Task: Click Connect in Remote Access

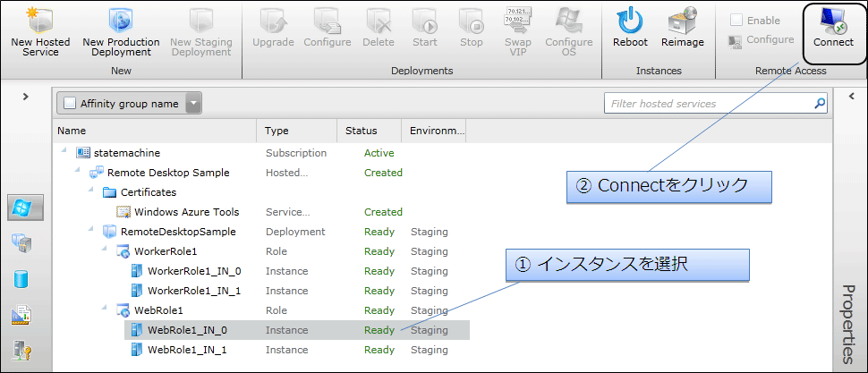Action: click(833, 29)
